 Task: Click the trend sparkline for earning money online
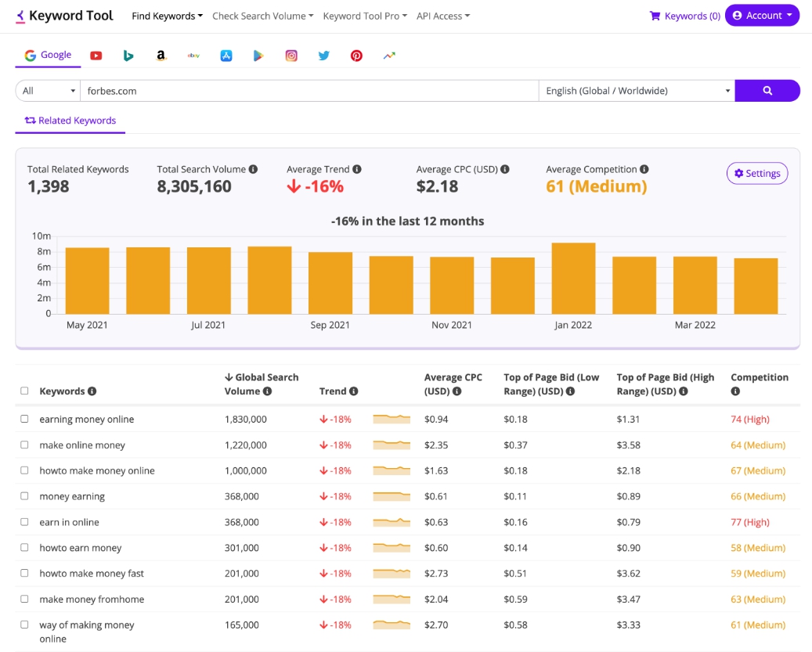(392, 420)
